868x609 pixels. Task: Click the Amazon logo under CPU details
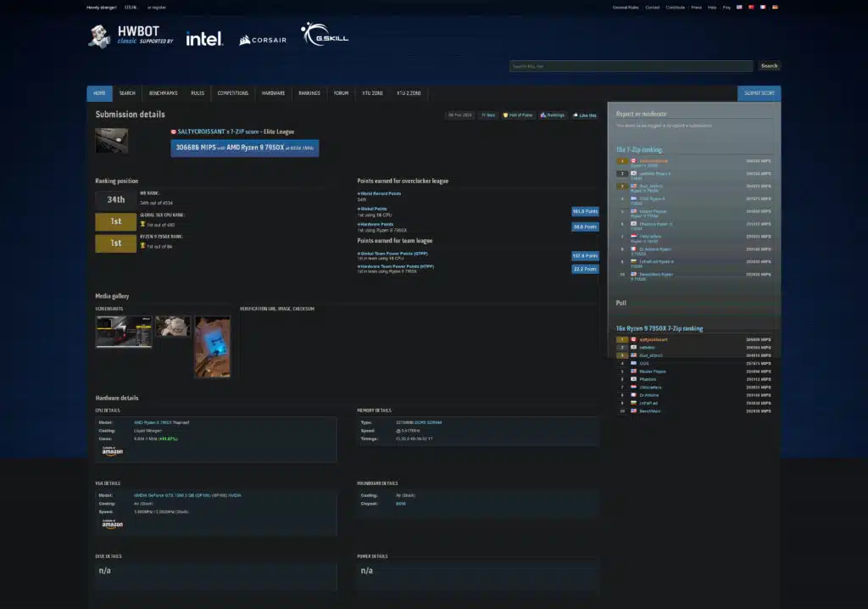(x=113, y=451)
